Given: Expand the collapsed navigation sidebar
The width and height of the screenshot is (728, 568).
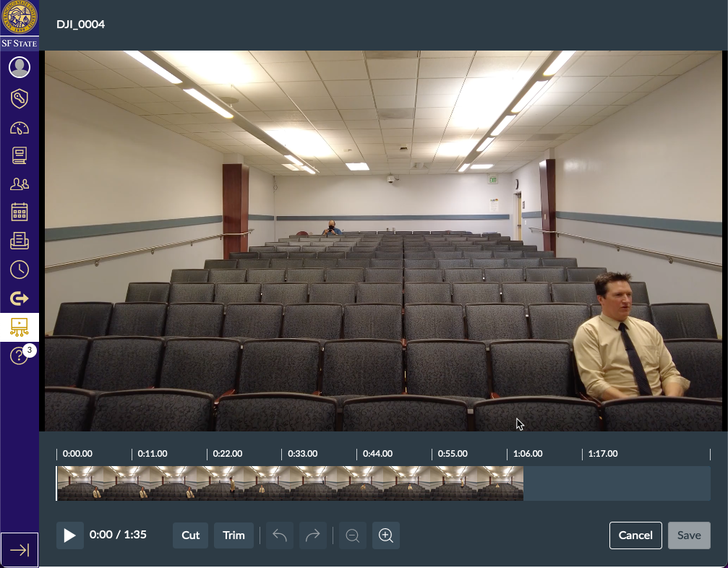Looking at the screenshot, I should tap(20, 550).
